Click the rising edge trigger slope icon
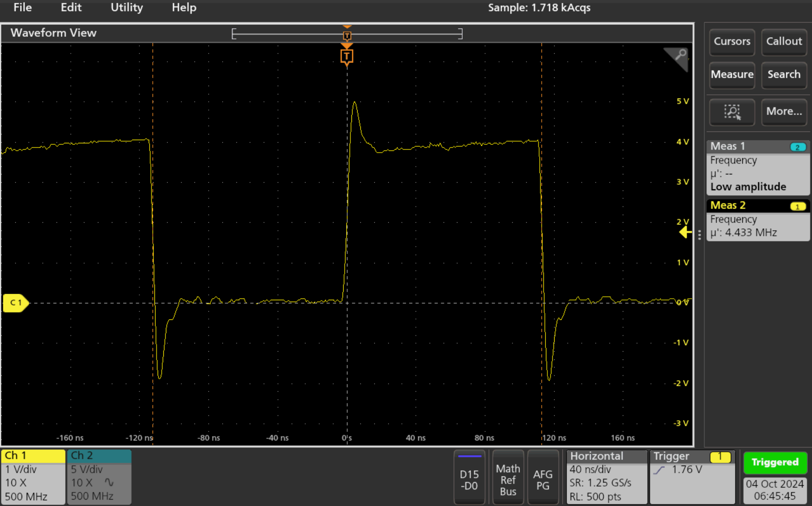Image resolution: width=812 pixels, height=506 pixels. (x=659, y=470)
